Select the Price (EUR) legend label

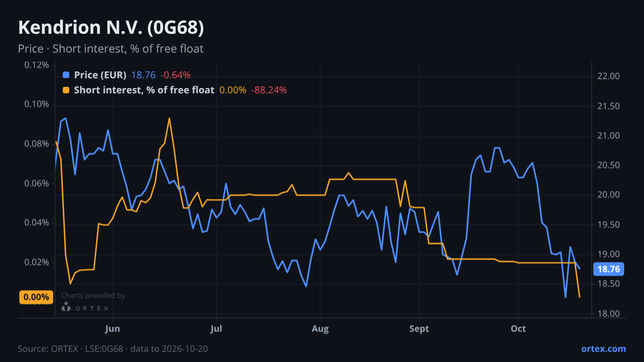pyautogui.click(x=100, y=75)
